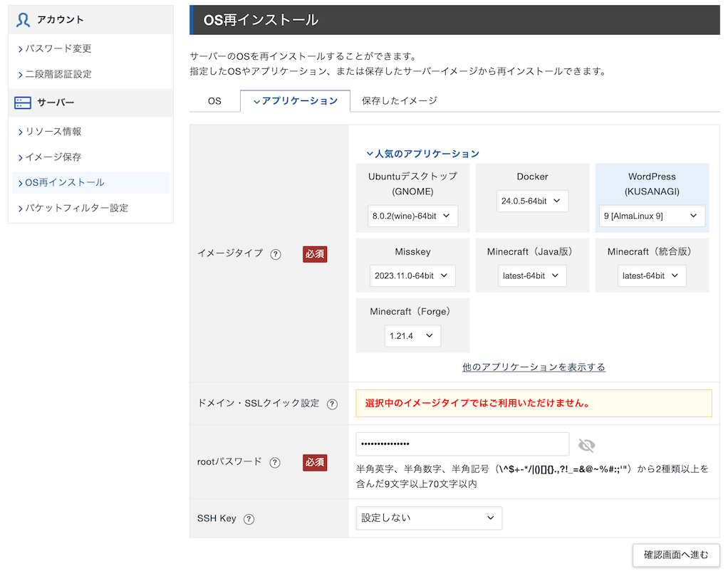
Task: Open Misskey version dropdown 2023.11.0-64bit
Action: click(x=412, y=276)
